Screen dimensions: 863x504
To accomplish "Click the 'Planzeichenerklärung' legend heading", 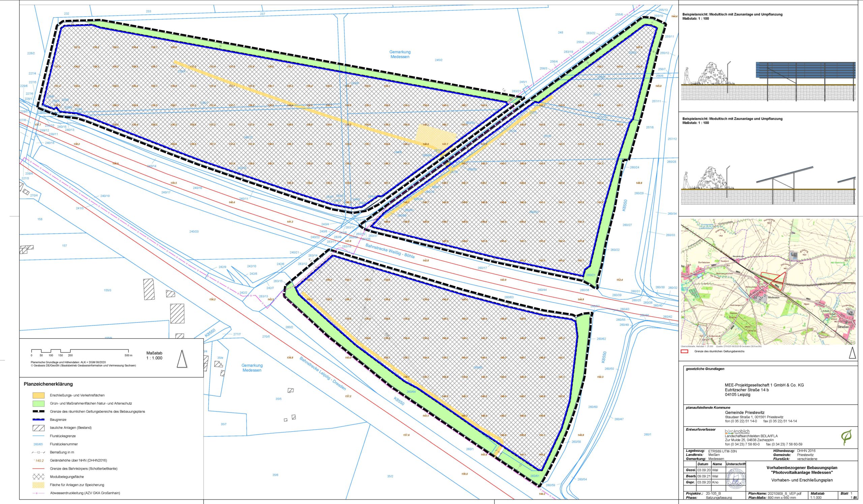I will pyautogui.click(x=48, y=384).
